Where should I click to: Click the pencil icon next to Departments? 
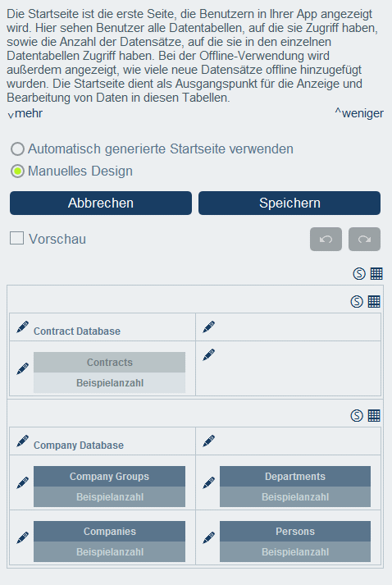tap(208, 482)
